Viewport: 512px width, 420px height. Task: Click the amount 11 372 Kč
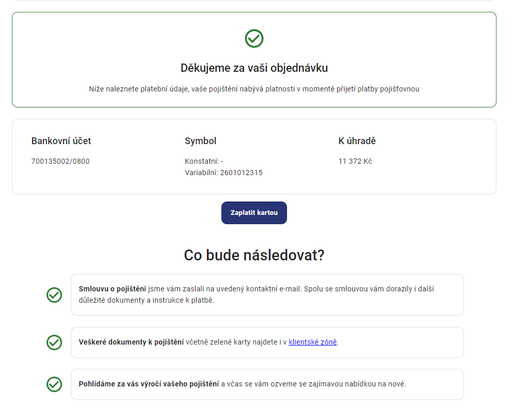click(x=355, y=161)
